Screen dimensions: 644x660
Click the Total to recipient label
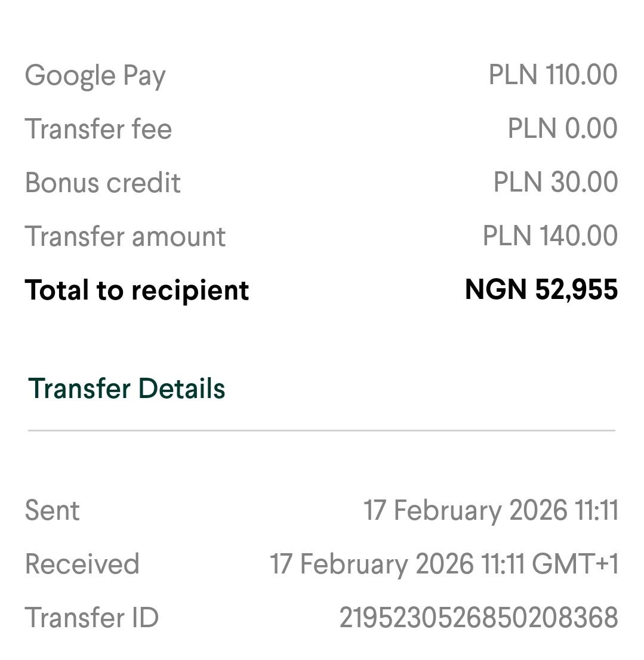tap(137, 290)
